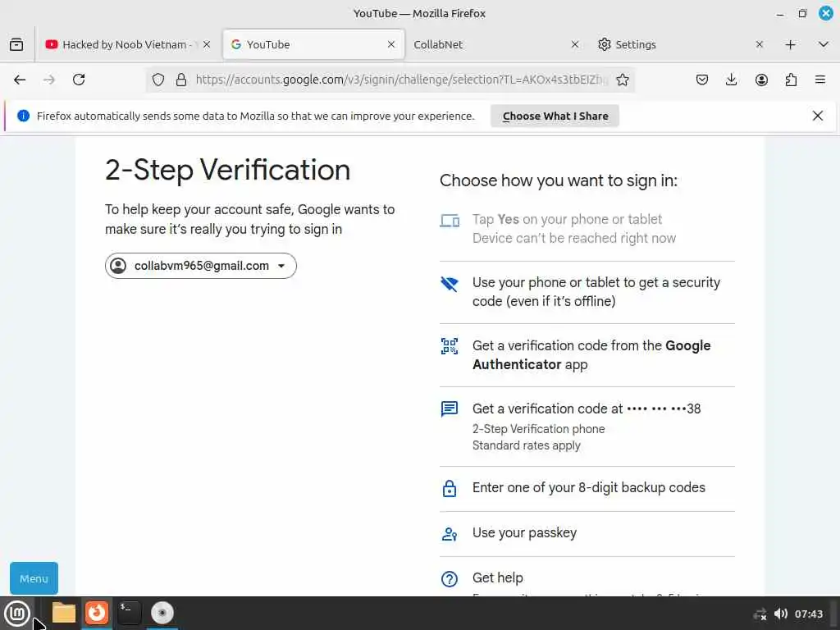Open the Firefox downloads panel
840x630 pixels.
[x=731, y=80]
